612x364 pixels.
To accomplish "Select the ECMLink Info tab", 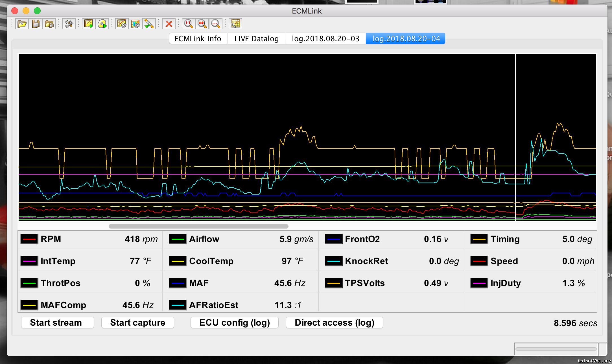I will tap(198, 39).
